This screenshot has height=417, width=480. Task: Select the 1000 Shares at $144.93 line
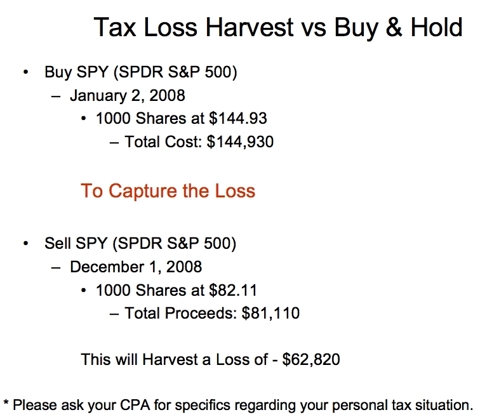(x=181, y=118)
